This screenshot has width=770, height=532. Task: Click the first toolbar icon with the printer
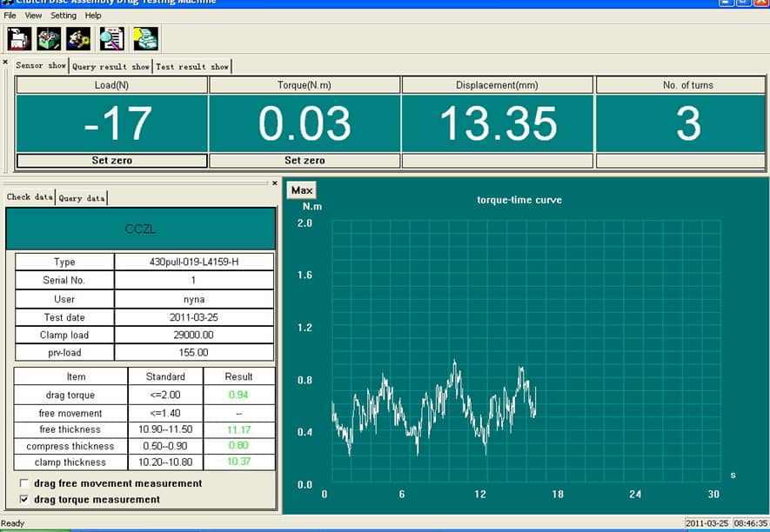[x=19, y=38]
